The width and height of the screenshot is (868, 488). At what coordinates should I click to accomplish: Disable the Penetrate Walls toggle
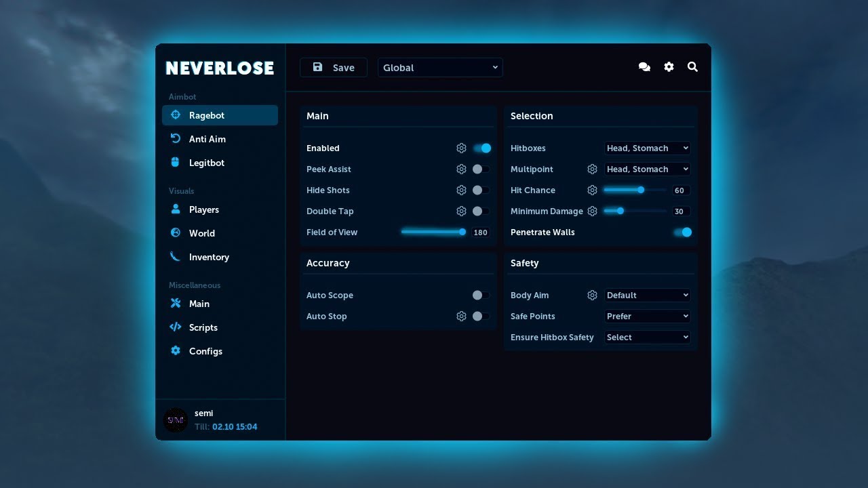pyautogui.click(x=682, y=232)
